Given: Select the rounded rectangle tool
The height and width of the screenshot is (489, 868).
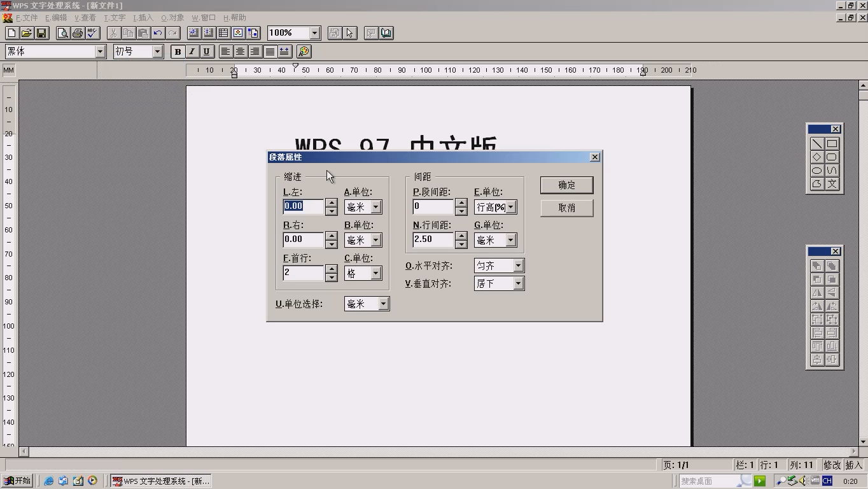Looking at the screenshot, I should 832,157.
